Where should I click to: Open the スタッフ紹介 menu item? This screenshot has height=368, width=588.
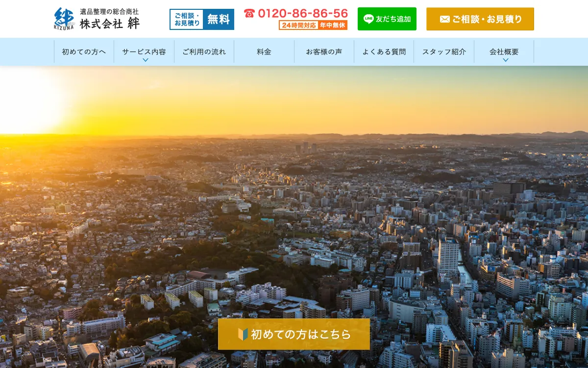(444, 52)
